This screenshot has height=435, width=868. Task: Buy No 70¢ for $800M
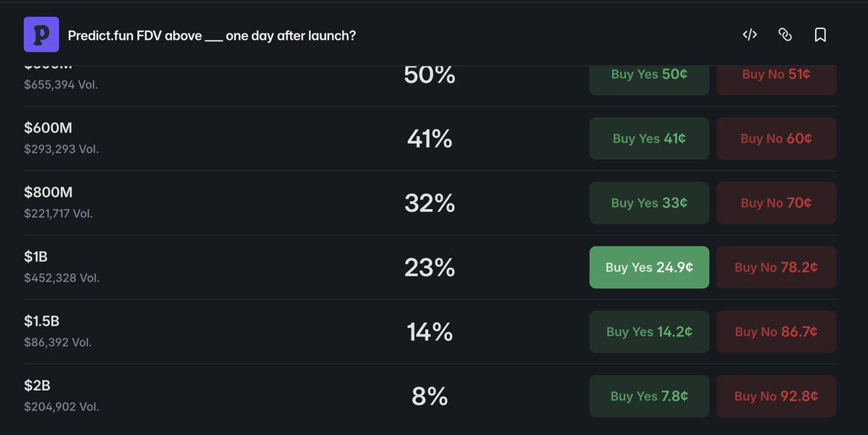click(776, 203)
